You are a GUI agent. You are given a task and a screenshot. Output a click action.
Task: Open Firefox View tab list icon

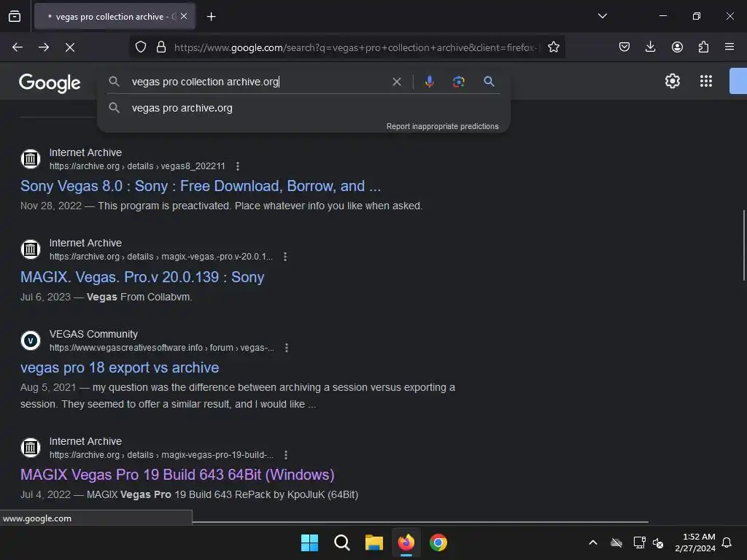point(15,16)
